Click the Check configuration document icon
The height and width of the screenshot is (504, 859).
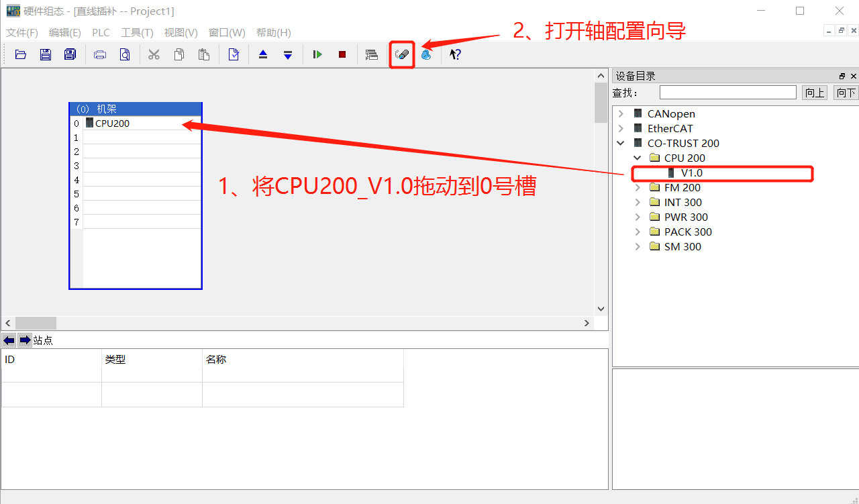[234, 55]
